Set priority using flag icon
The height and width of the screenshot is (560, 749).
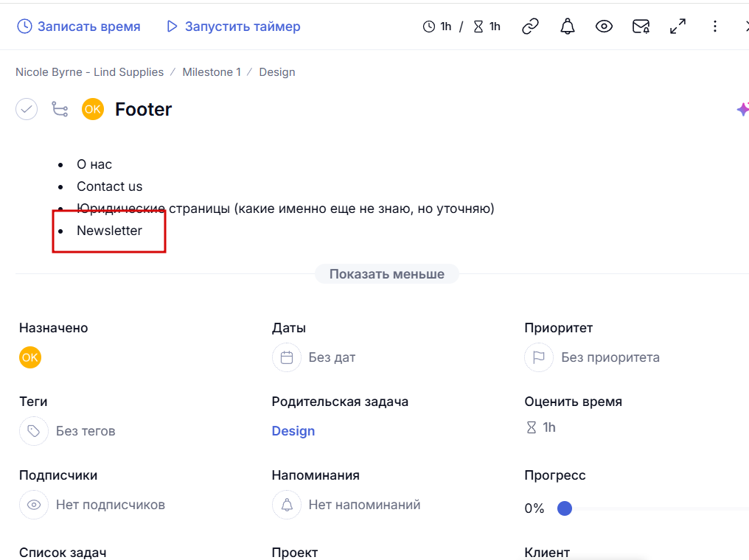coord(539,357)
